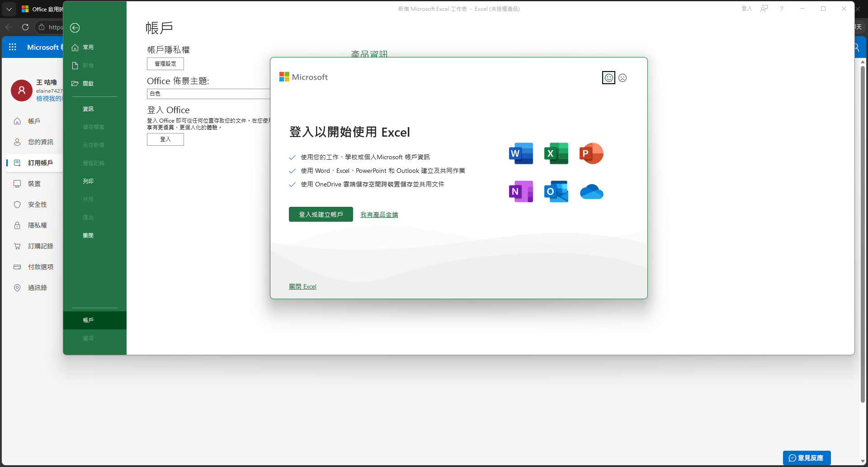
Task: Click the Outlook app icon in dialog
Action: point(556,191)
